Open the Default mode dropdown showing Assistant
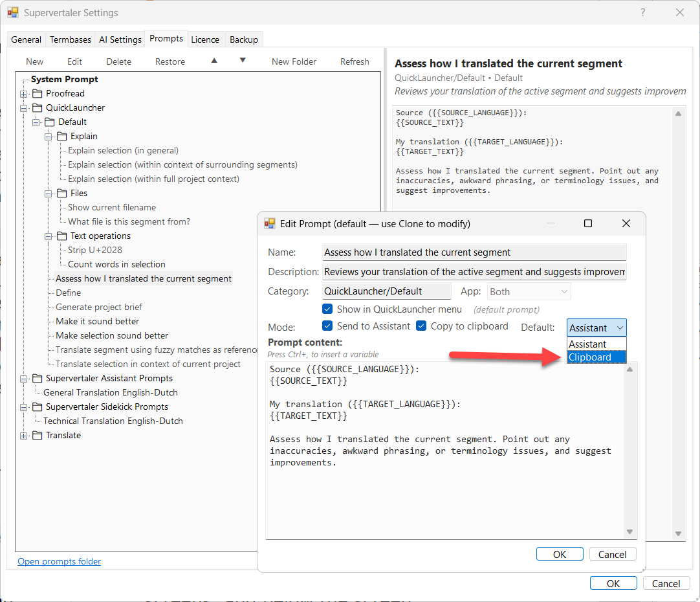 pyautogui.click(x=596, y=328)
